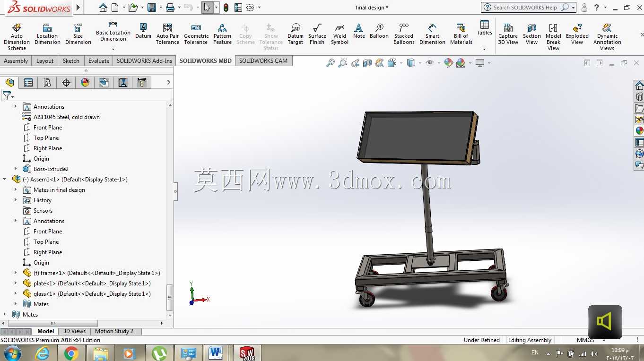Select the Stacked Balloons tool
This screenshot has height=361, width=644.
[404, 34]
